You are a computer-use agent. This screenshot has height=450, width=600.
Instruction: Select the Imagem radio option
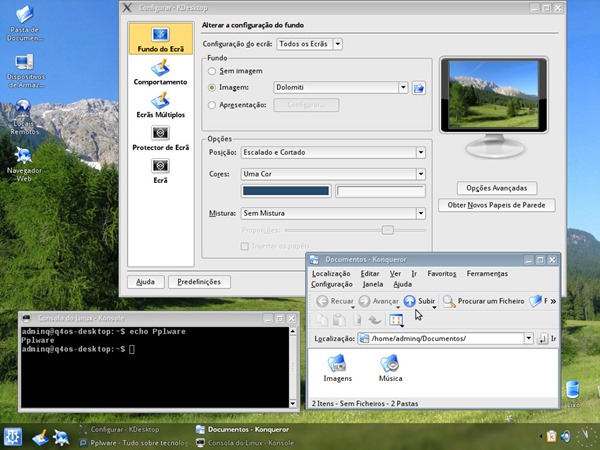(212, 88)
